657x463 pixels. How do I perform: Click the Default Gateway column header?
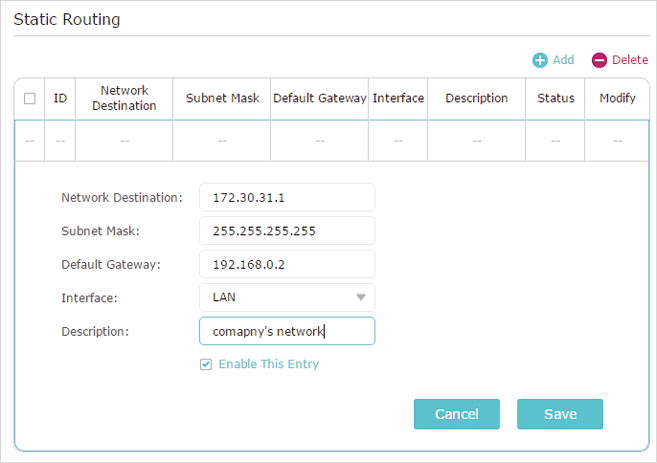coord(320,98)
